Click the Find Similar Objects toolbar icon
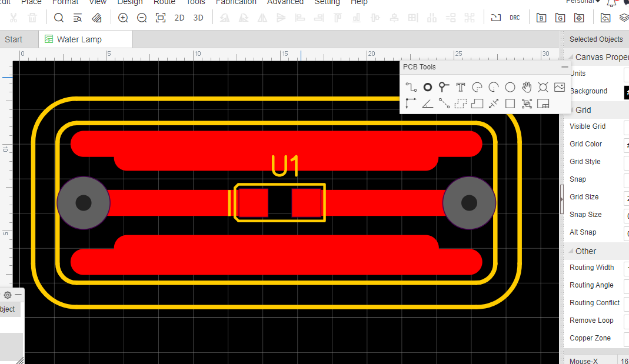The image size is (629, 364). tap(78, 18)
